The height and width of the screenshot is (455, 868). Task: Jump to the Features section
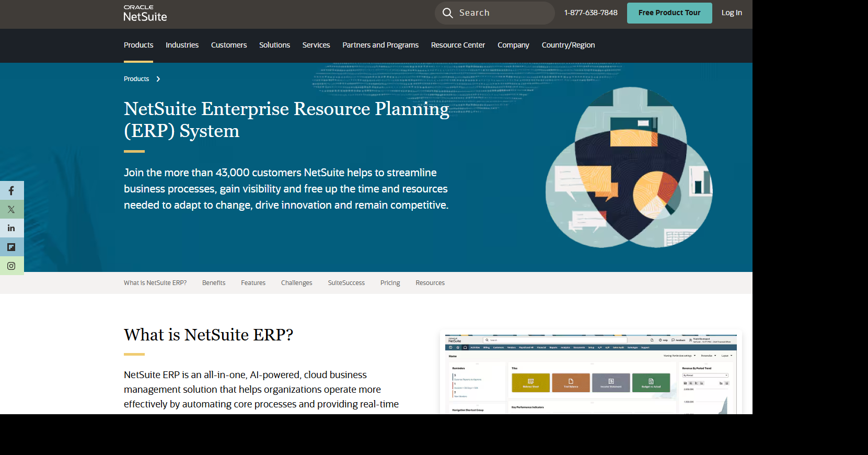253,283
